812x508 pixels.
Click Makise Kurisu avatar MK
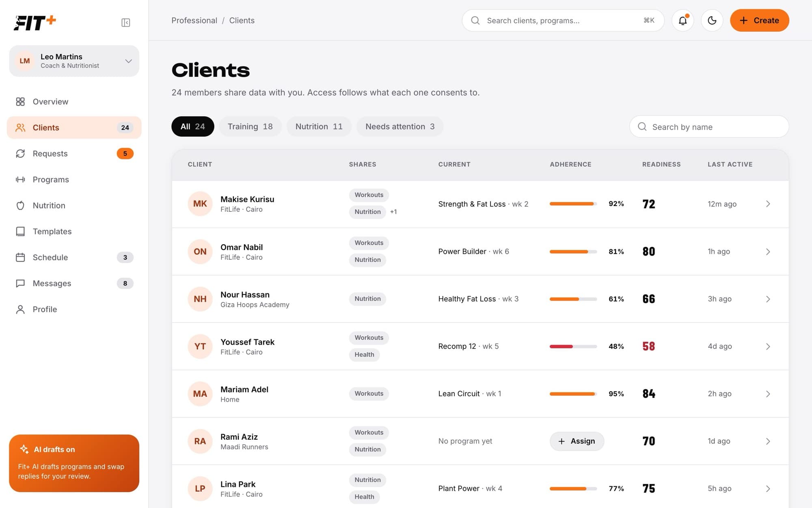pos(200,204)
